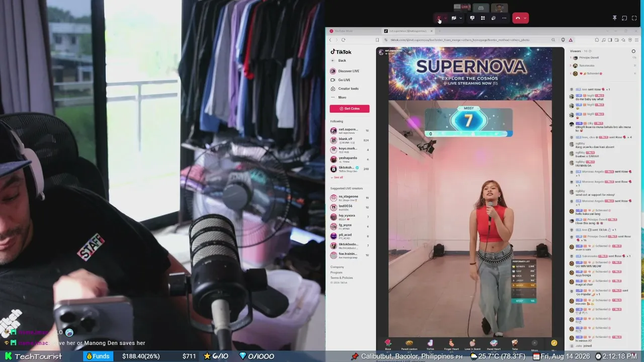Select the webcam participant thumbnail
This screenshot has width=644, height=362.
[499, 8]
